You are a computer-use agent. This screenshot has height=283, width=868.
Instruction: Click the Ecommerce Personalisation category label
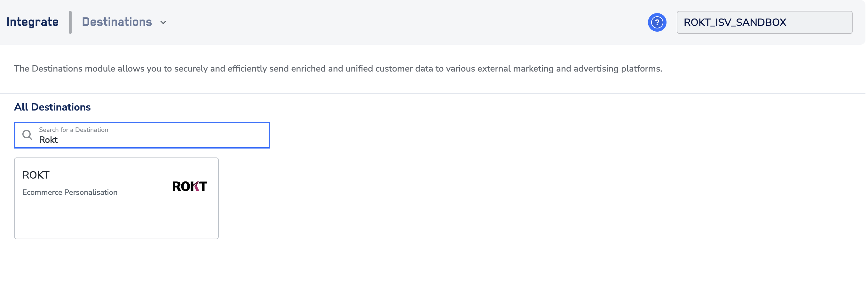coord(70,193)
